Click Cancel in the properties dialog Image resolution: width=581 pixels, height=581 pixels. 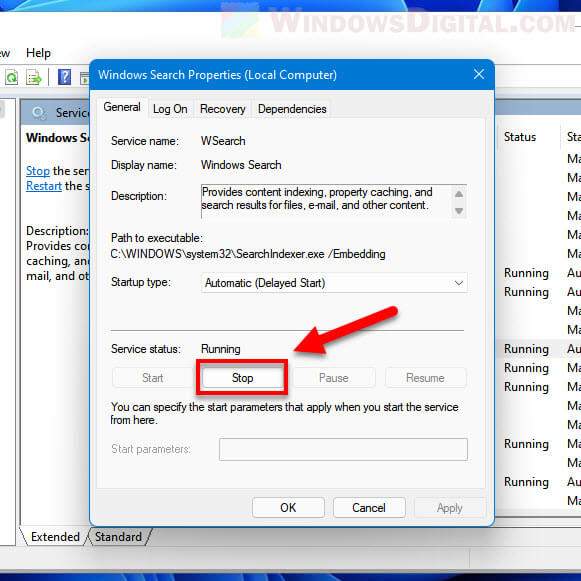point(369,508)
